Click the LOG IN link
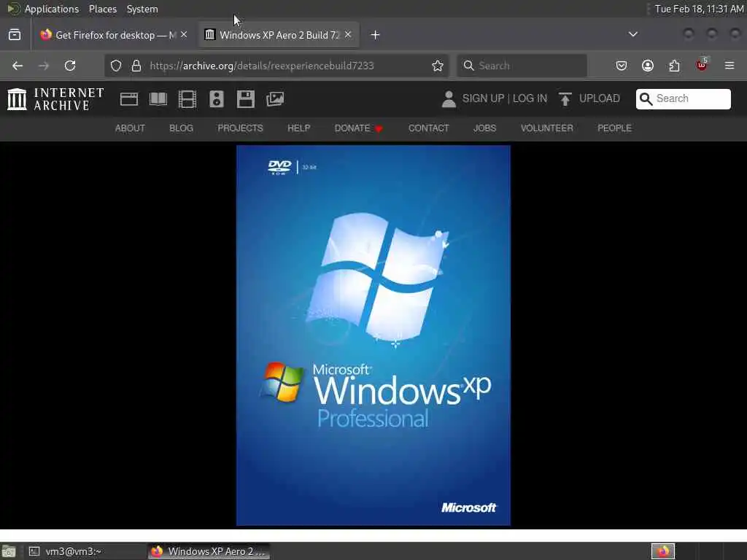This screenshot has height=560, width=747. click(x=530, y=98)
